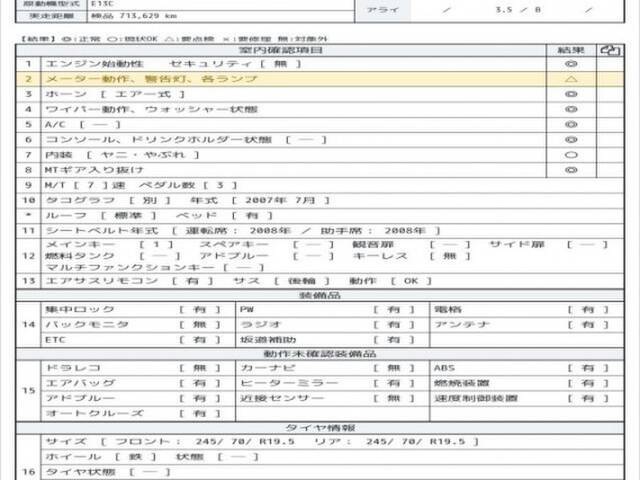Click the ◎ result in the ホーン row

(571, 94)
